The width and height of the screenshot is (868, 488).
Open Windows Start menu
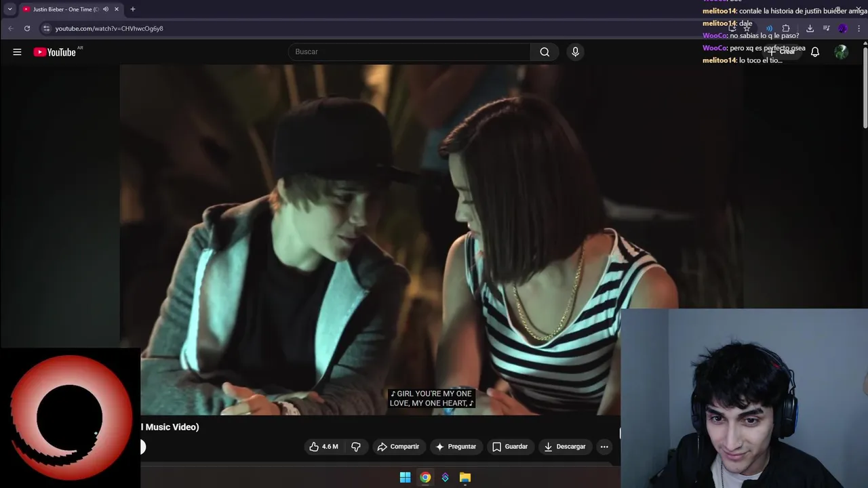pos(405,477)
